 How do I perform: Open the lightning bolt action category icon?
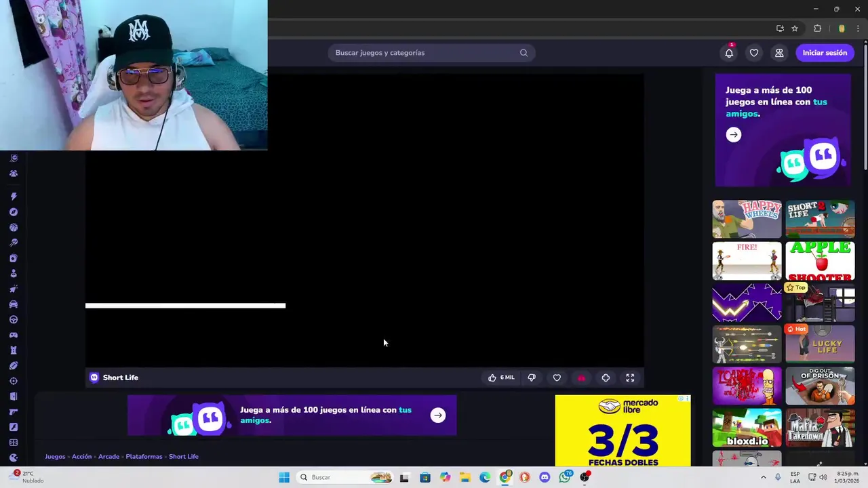click(x=14, y=197)
